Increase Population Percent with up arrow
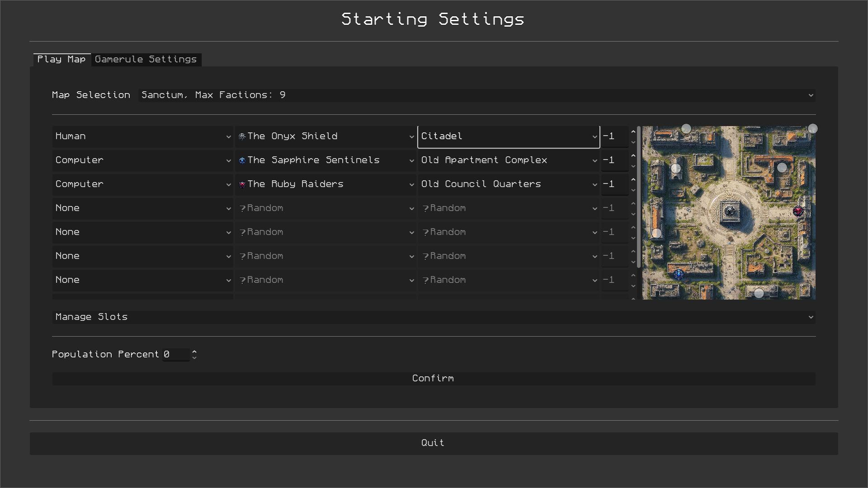The image size is (868, 488). point(194,351)
